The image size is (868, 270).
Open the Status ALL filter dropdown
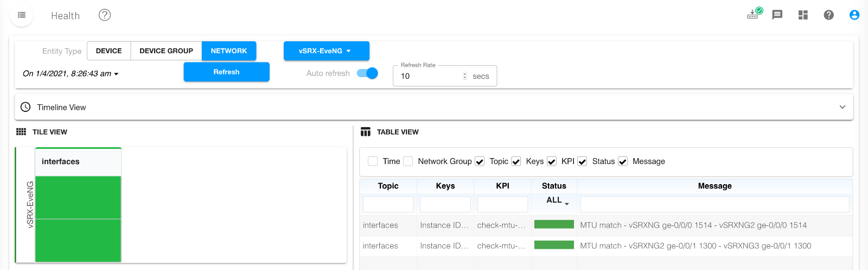pos(557,200)
